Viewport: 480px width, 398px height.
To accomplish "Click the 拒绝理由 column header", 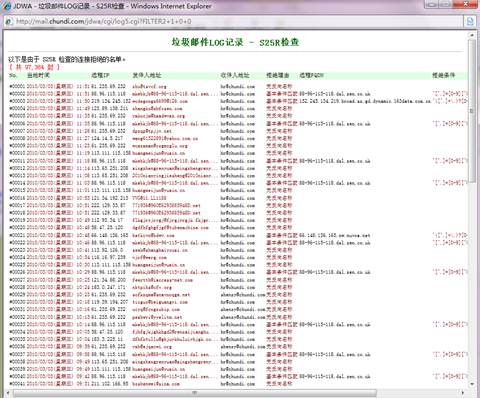I will [277, 75].
